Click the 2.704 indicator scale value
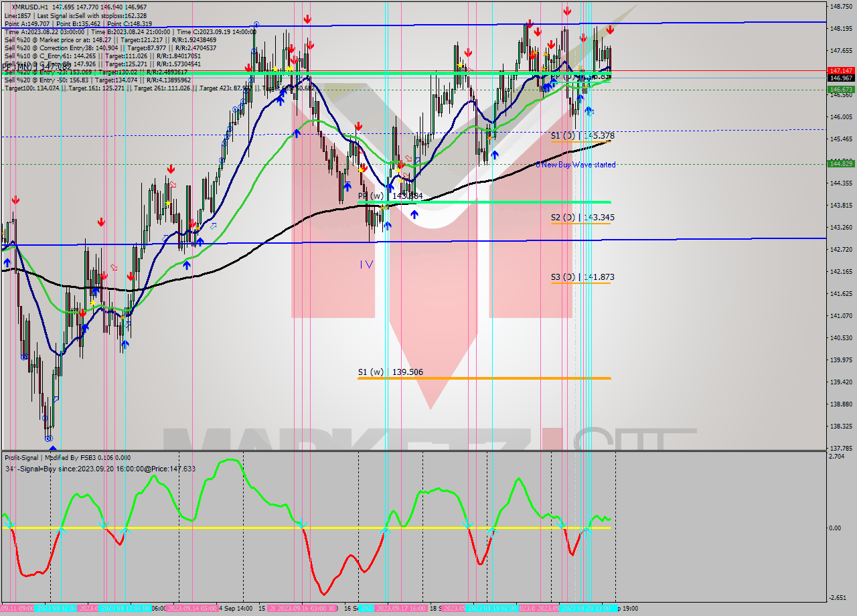This screenshot has height=616, width=857. tap(836, 456)
